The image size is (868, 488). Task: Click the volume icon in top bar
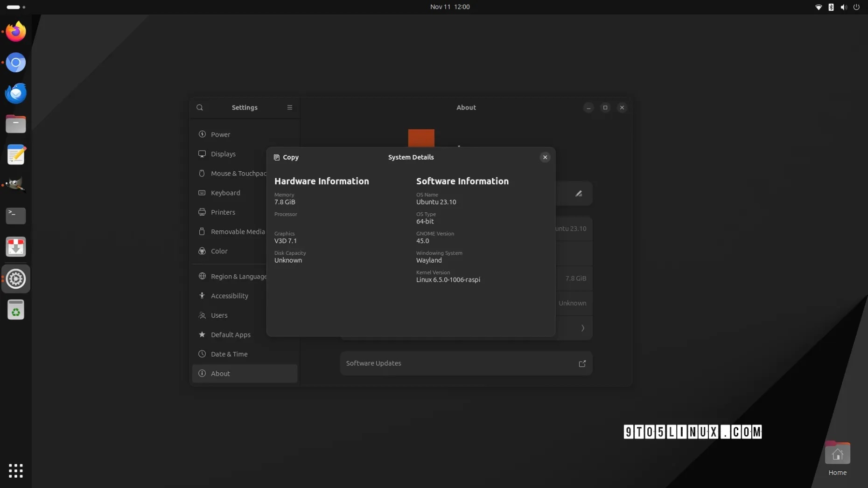843,7
